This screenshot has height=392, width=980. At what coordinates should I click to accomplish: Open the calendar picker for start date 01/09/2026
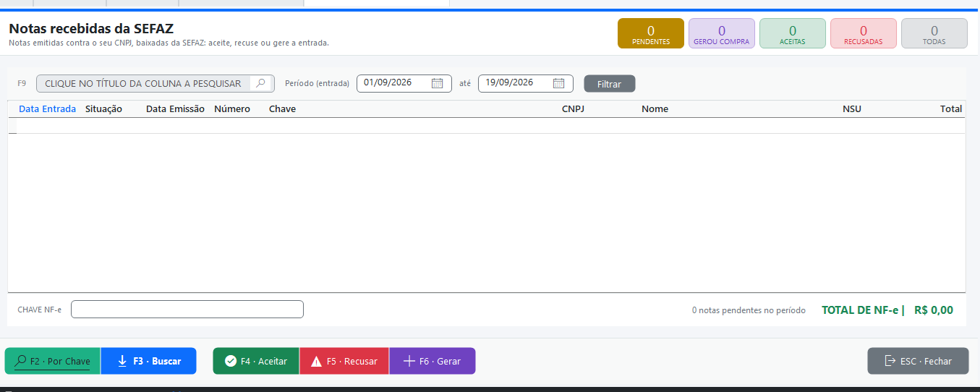click(437, 83)
